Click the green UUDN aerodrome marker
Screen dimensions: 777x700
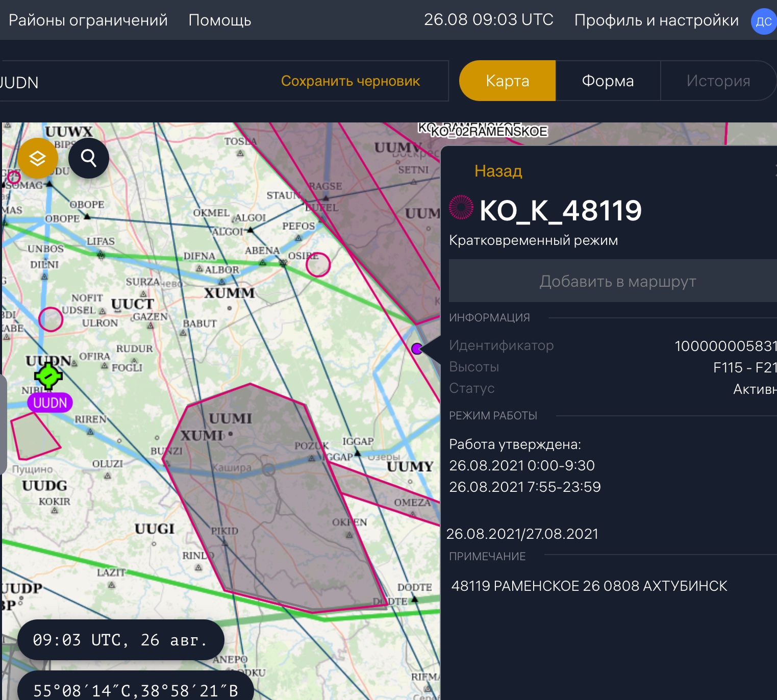[48, 376]
